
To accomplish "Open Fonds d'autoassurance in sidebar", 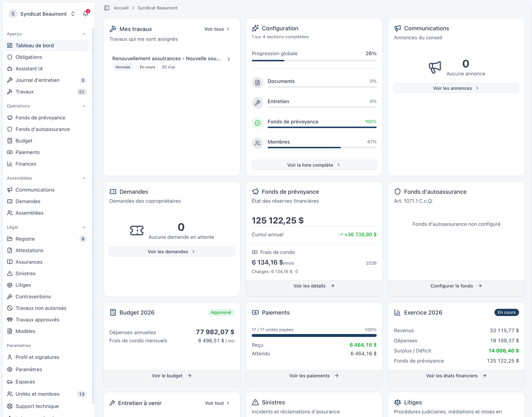I will pyautogui.click(x=47, y=129).
